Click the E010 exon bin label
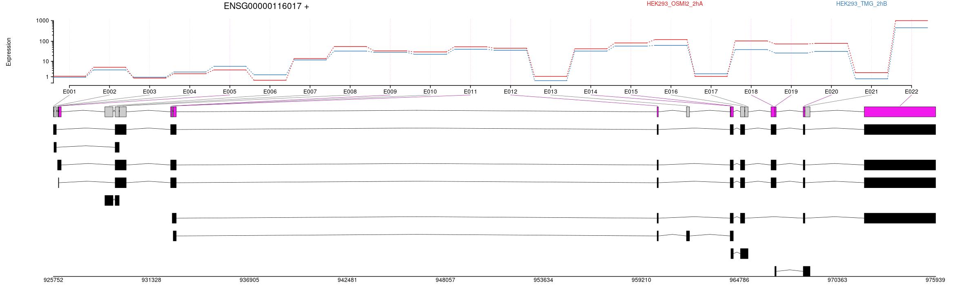Screen dimensions: 980x286 [x=430, y=92]
